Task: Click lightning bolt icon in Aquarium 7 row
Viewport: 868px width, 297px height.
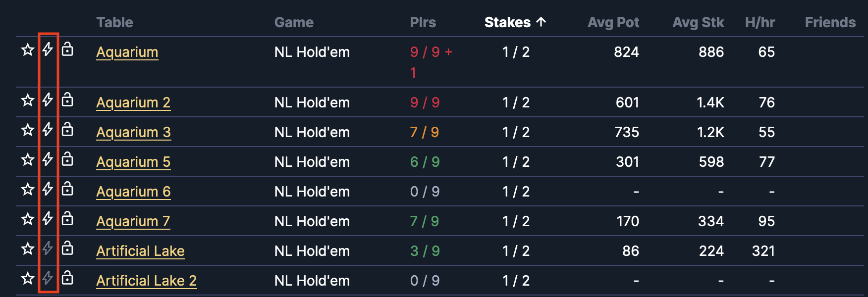Action: (x=48, y=219)
